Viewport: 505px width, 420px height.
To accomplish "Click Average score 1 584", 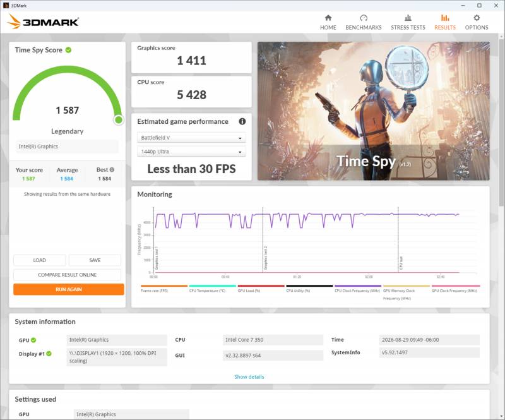I will pyautogui.click(x=67, y=179).
